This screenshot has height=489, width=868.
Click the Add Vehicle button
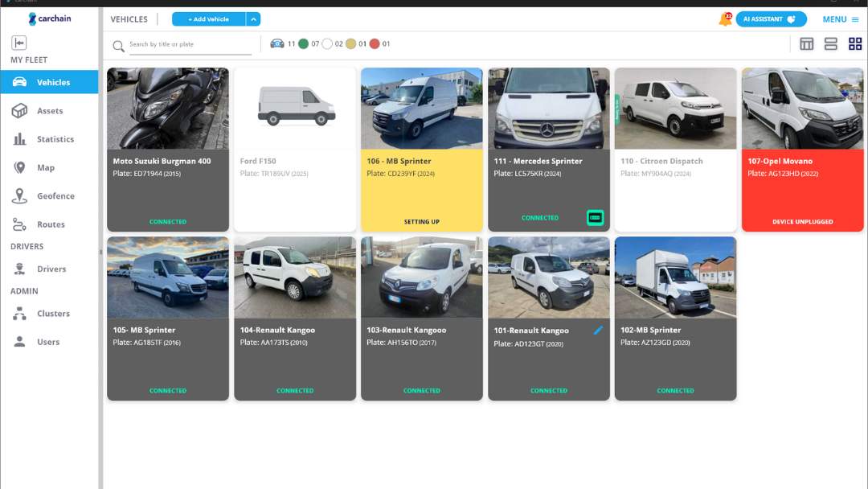pyautogui.click(x=207, y=18)
